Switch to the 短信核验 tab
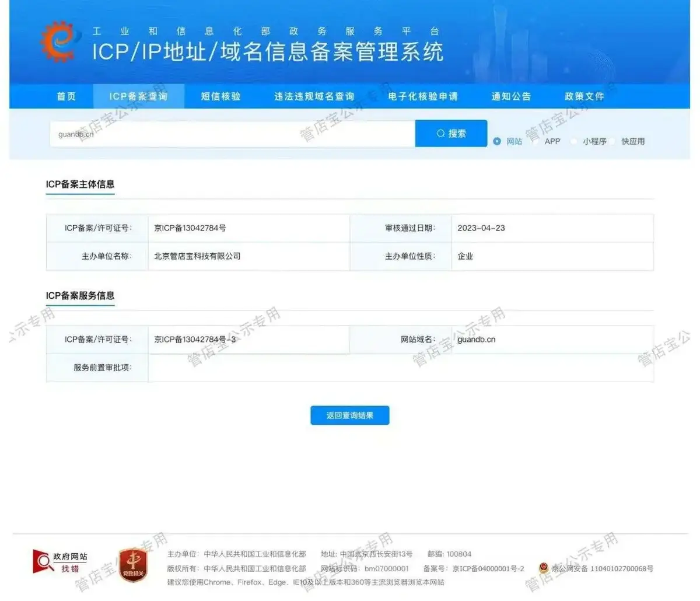 [x=221, y=96]
